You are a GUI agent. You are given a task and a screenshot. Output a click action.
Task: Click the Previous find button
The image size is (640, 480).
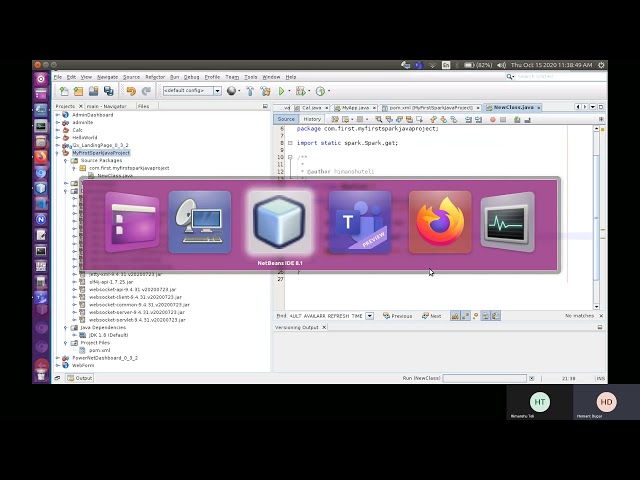tap(397, 316)
